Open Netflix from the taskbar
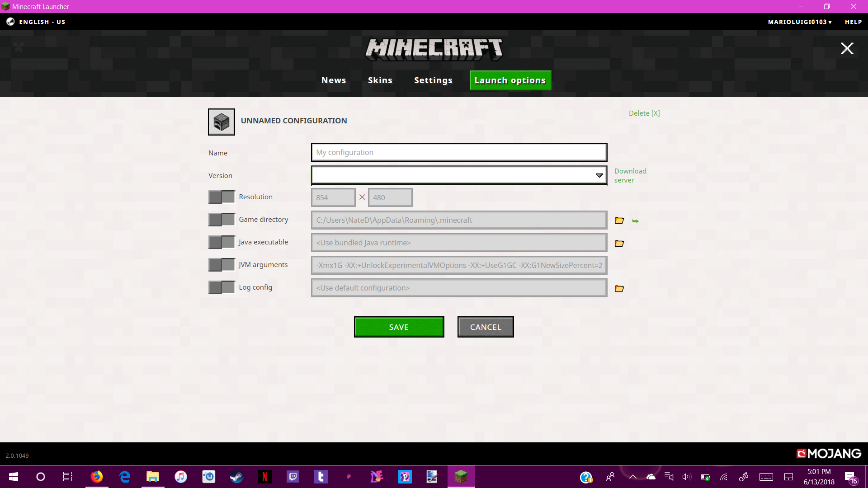The image size is (868, 488). point(265,477)
